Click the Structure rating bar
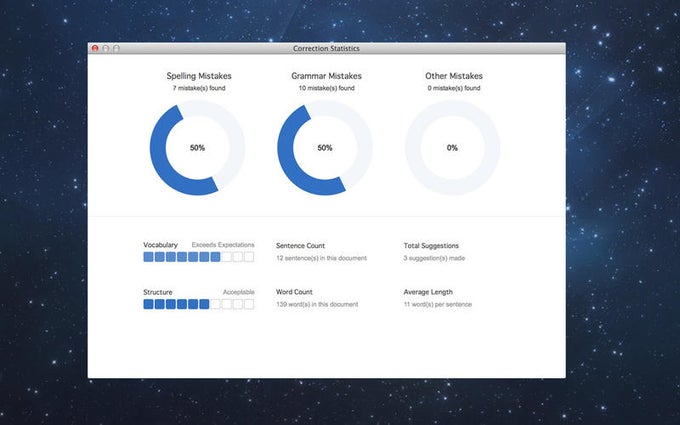 click(x=199, y=304)
